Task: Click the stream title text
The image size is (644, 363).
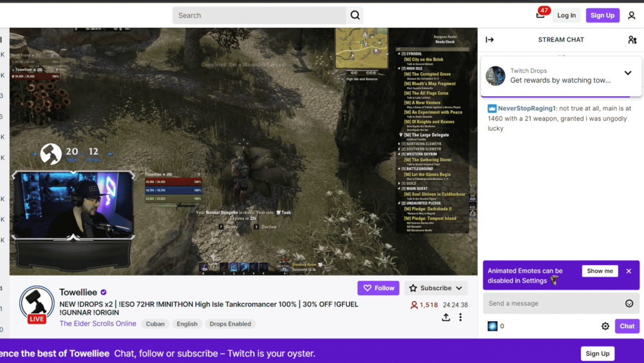Action: click(x=209, y=308)
